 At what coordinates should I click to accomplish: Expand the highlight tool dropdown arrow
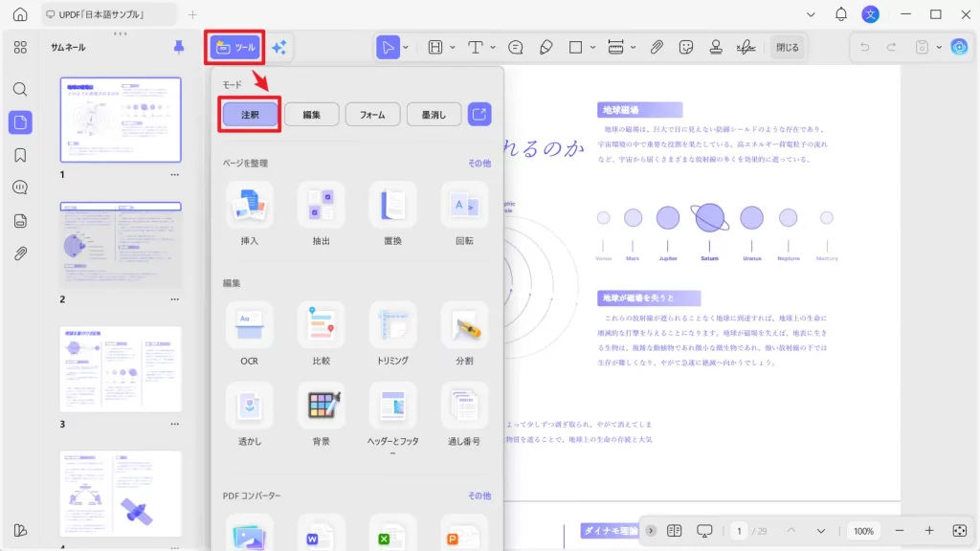click(453, 48)
